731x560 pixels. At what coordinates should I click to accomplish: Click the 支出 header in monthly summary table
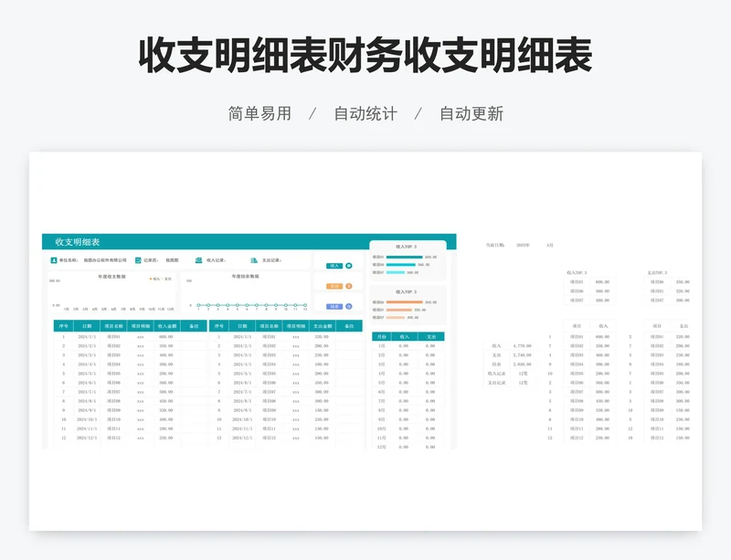click(430, 337)
